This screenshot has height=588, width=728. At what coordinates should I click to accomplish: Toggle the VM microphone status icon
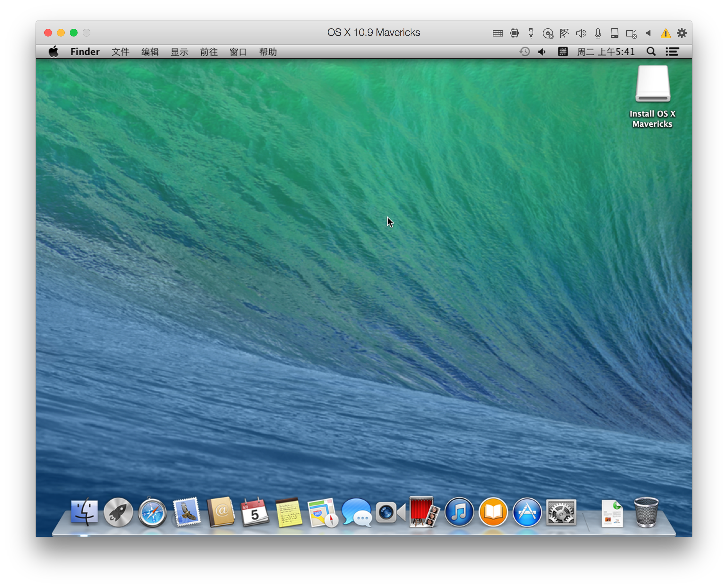point(598,33)
